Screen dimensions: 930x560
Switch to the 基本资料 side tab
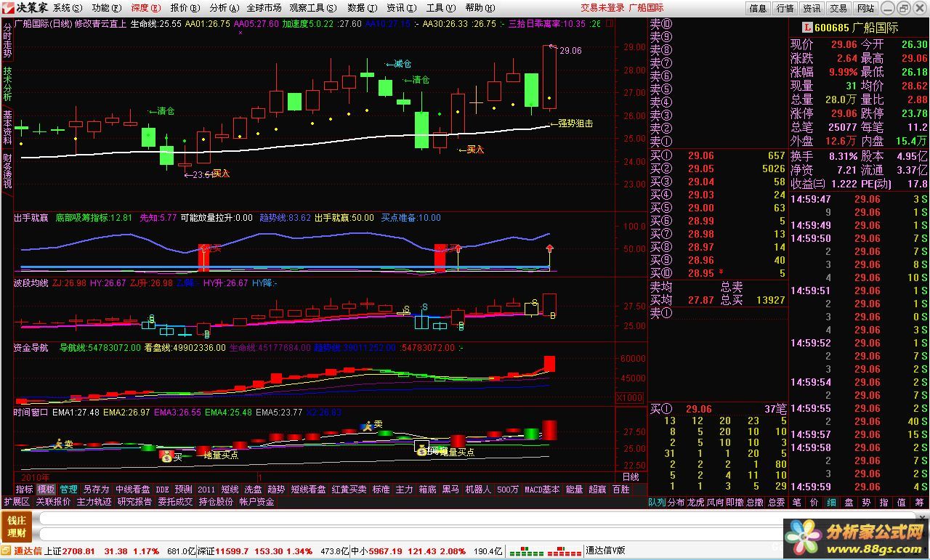point(7,128)
